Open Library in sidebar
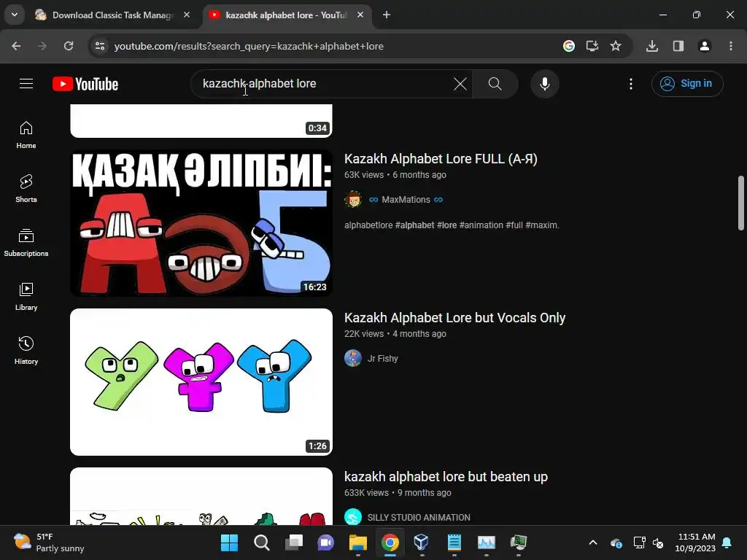The image size is (747, 560). (x=26, y=297)
